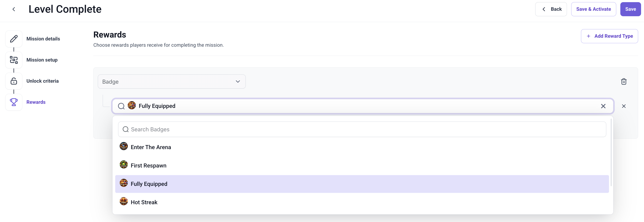Click the Save & Activate button

(x=593, y=9)
